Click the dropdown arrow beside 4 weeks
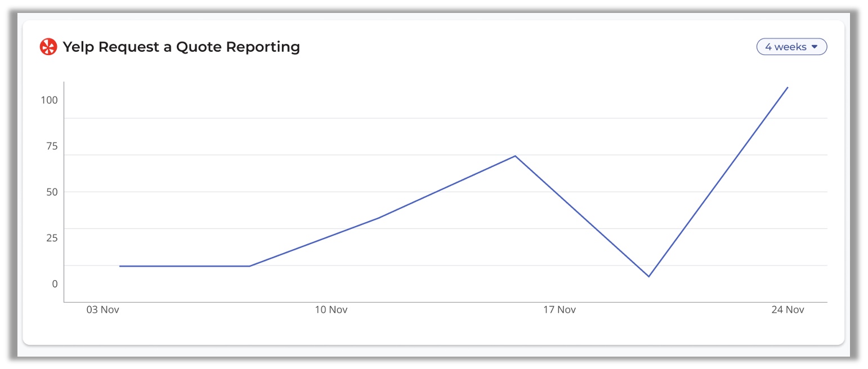The height and width of the screenshot is (369, 868). click(x=814, y=47)
